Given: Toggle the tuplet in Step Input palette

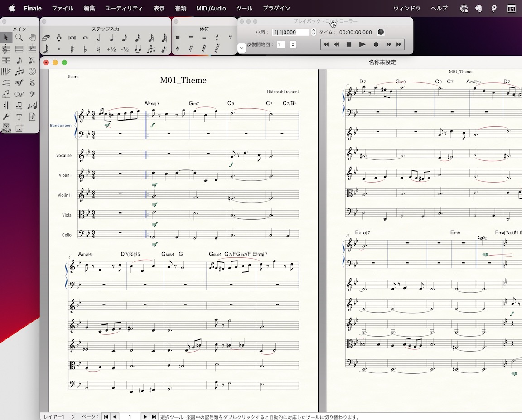Looking at the screenshot, I should click(151, 49).
